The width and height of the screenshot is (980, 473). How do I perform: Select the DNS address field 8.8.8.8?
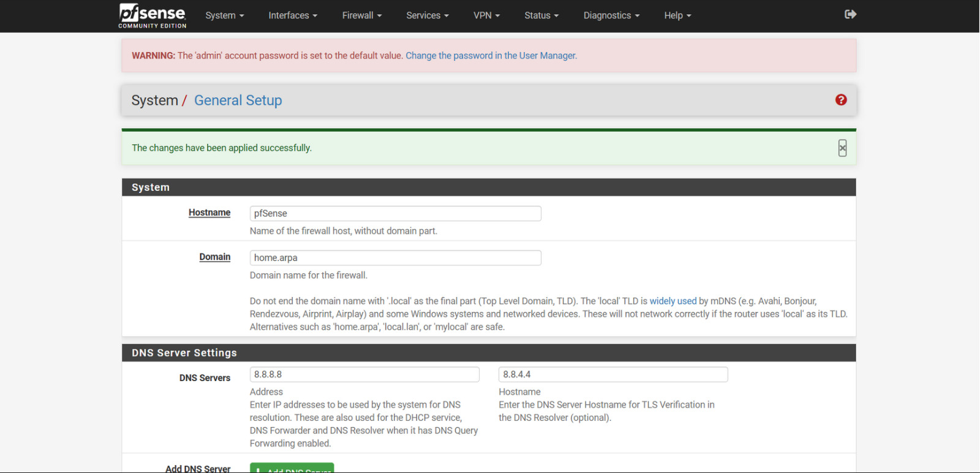364,374
